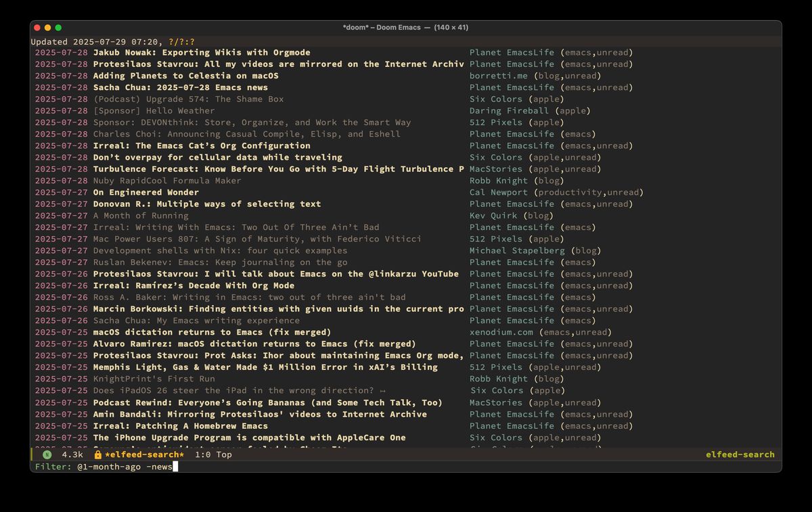The width and height of the screenshot is (812, 512).
Task: Select Sacha Chua: 2025-07-28 Emacs news entry
Action: 180,87
